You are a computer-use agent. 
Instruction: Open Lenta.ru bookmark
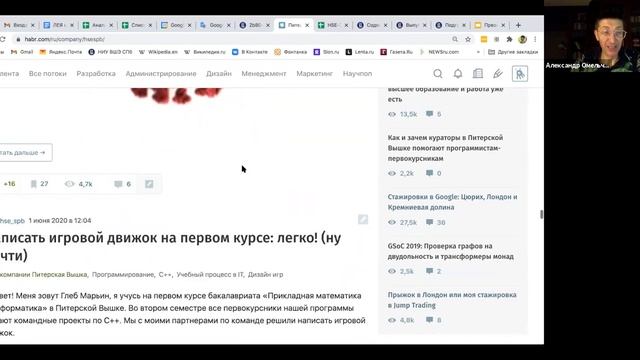pos(360,52)
